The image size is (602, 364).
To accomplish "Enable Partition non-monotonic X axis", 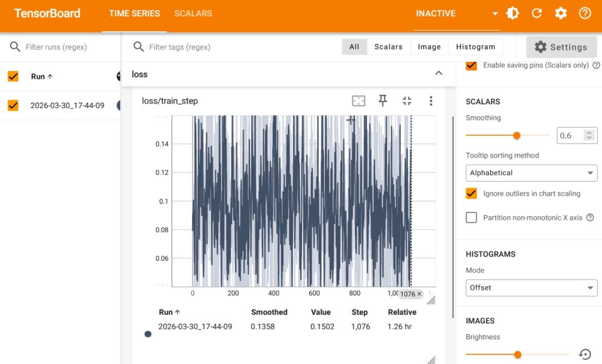I will (471, 218).
